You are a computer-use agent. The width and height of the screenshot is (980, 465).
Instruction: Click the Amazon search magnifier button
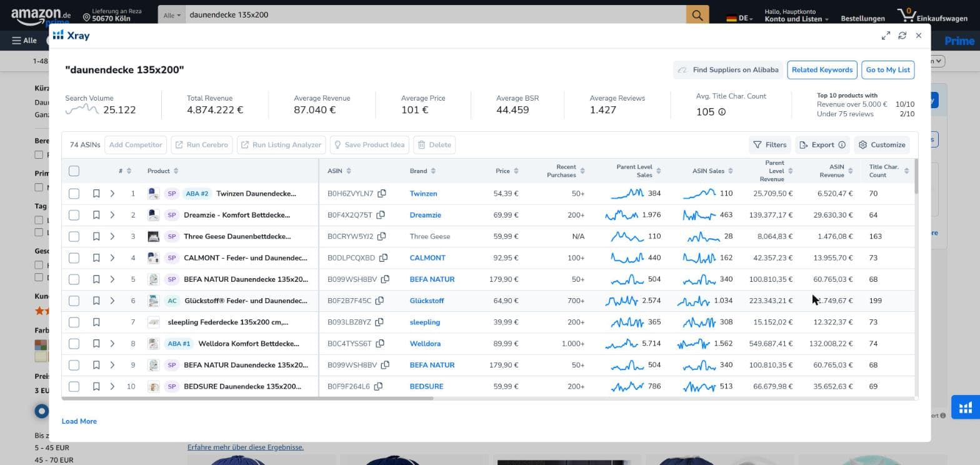coord(697,15)
